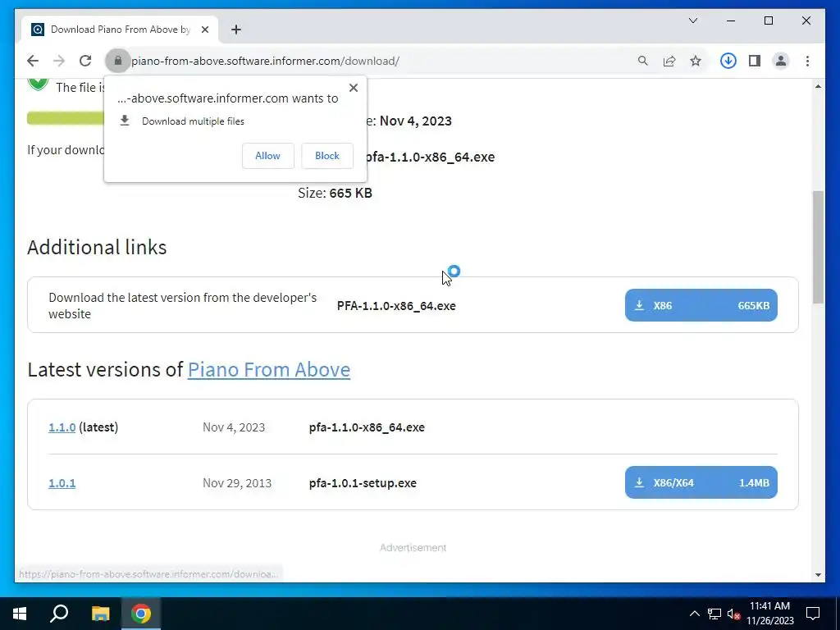
Task: Click the forward navigation arrow
Action: tap(59, 61)
